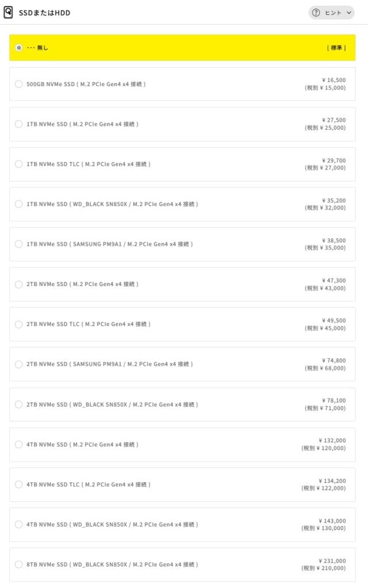Image resolution: width=368 pixels, height=588 pixels.
Task: Choose 4TB NVMe SSD at ¥132,000
Action: [x=19, y=444]
